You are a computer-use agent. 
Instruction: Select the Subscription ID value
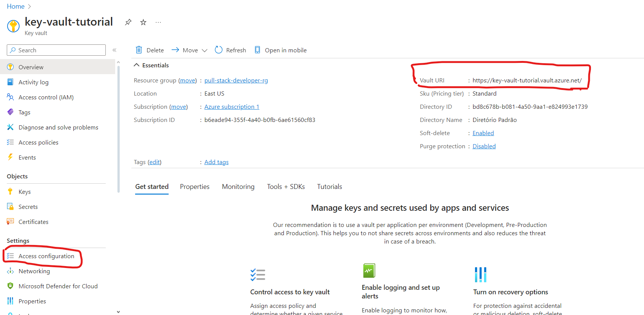260,120
